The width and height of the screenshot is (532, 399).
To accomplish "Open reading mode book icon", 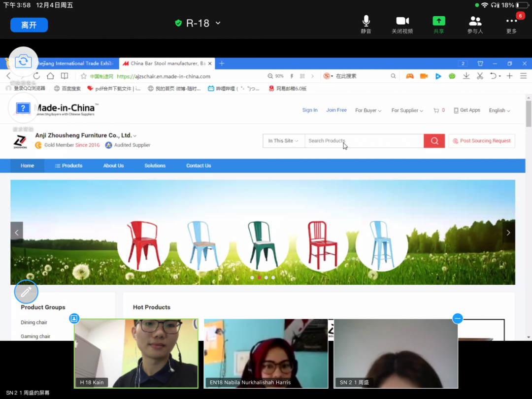I will pos(65,76).
